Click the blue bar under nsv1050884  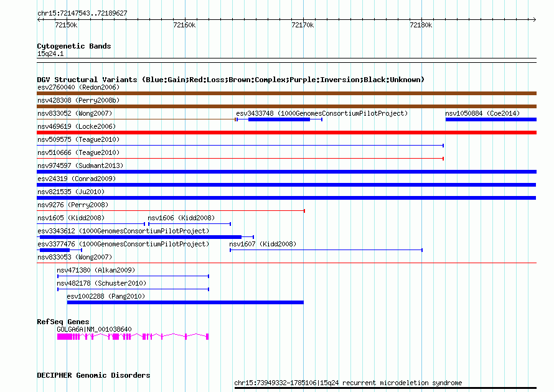(x=491, y=119)
